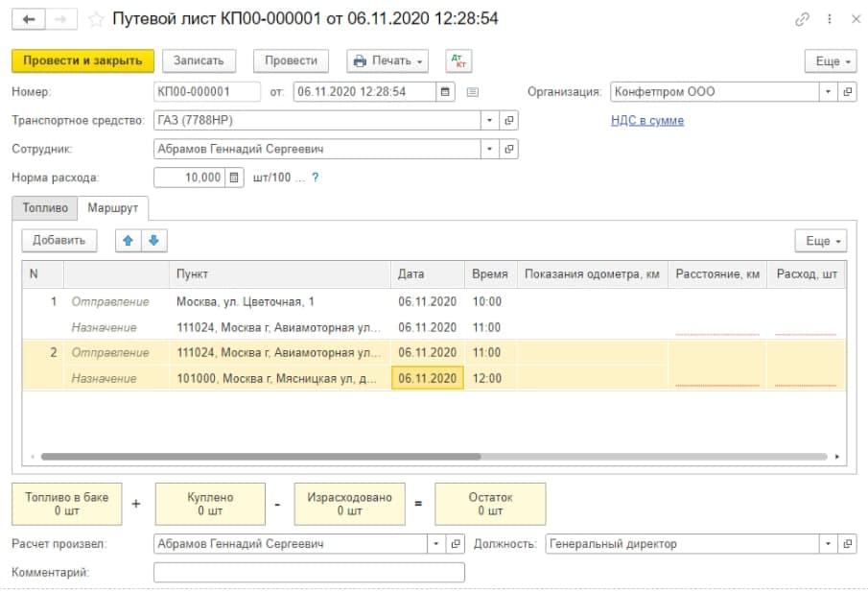Select the Маршрут tab
The height and width of the screenshot is (593, 868).
click(113, 208)
